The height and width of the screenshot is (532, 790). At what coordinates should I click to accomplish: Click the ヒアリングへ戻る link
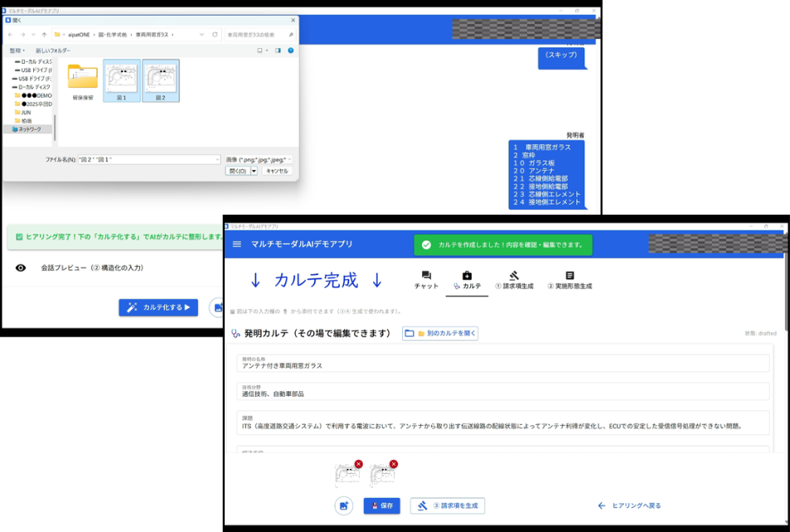629,505
